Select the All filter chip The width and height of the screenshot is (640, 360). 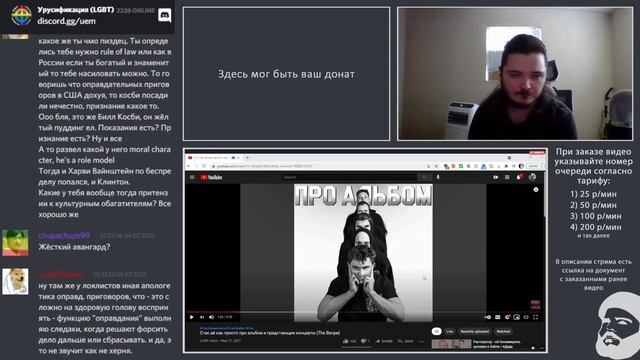pyautogui.click(x=436, y=331)
